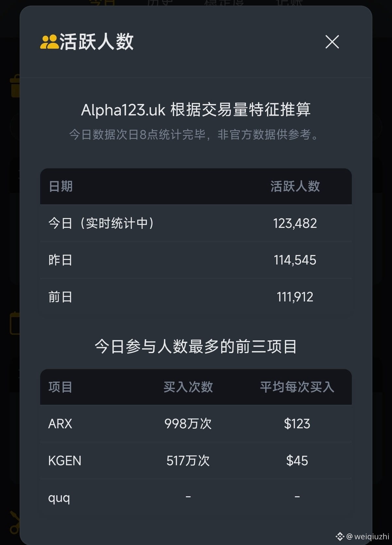Click the yellow active users icon
Image resolution: width=392 pixels, height=545 pixels.
[x=49, y=42]
